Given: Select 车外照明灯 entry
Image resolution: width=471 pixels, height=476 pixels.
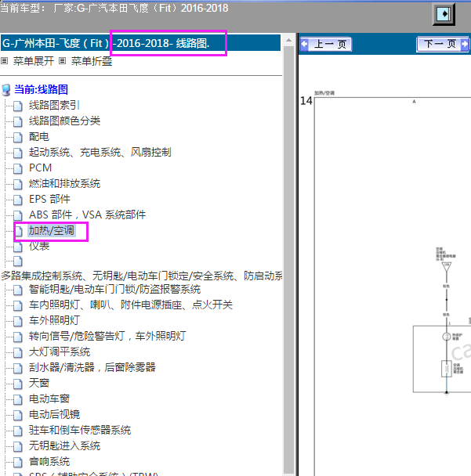Looking at the screenshot, I should [54, 320].
